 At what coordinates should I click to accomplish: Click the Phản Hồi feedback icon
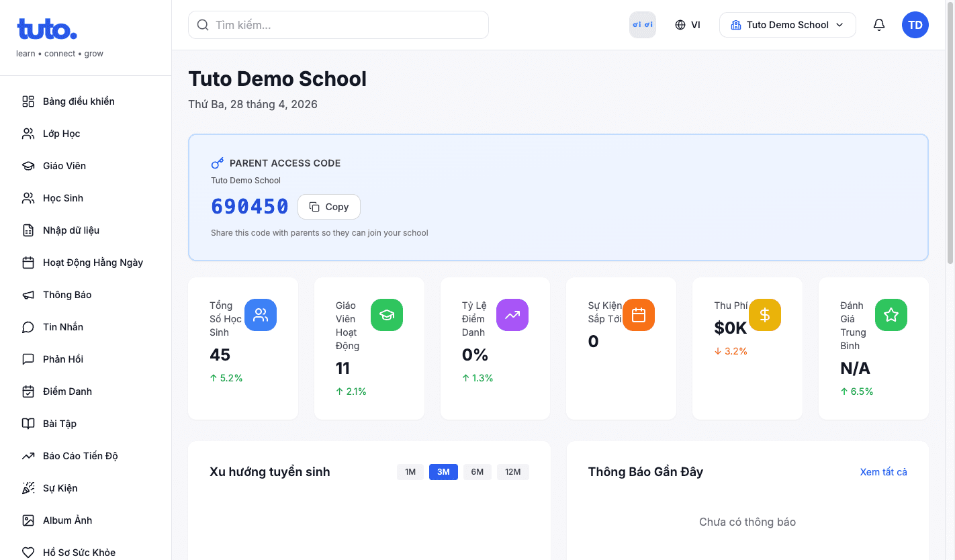coord(28,359)
